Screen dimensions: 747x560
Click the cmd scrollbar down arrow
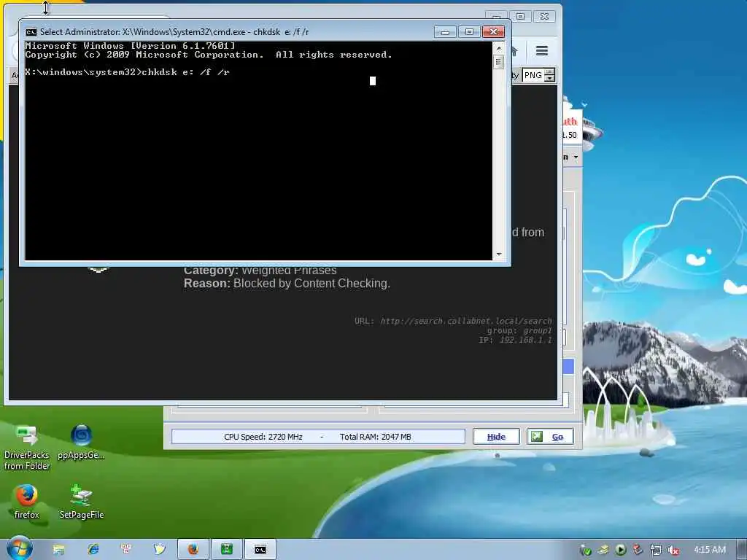click(499, 254)
